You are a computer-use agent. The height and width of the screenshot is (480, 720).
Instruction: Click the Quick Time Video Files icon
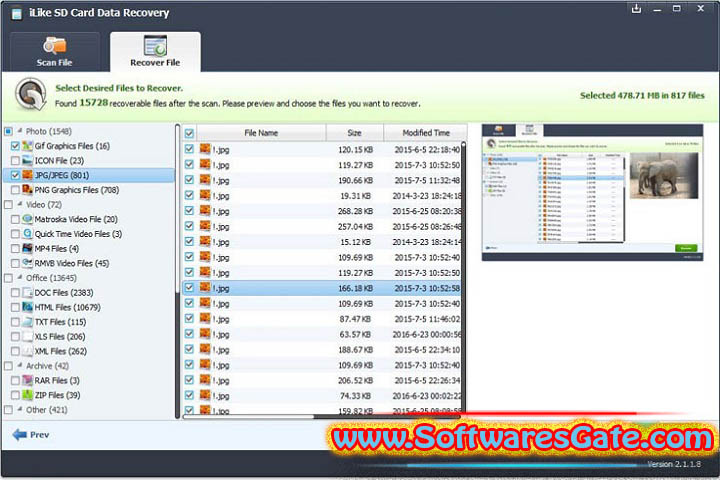click(x=28, y=234)
